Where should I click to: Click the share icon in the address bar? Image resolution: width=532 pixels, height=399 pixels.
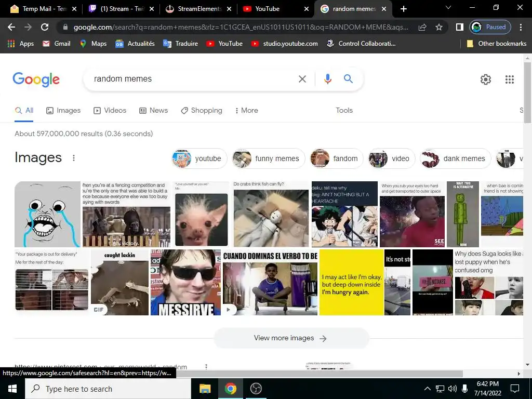point(422,27)
